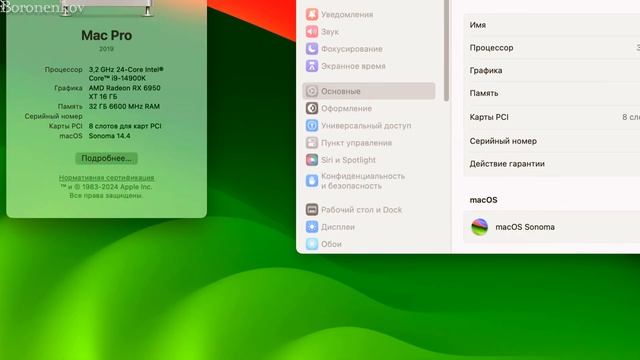Click the macOS Sonoma row text

point(525,227)
